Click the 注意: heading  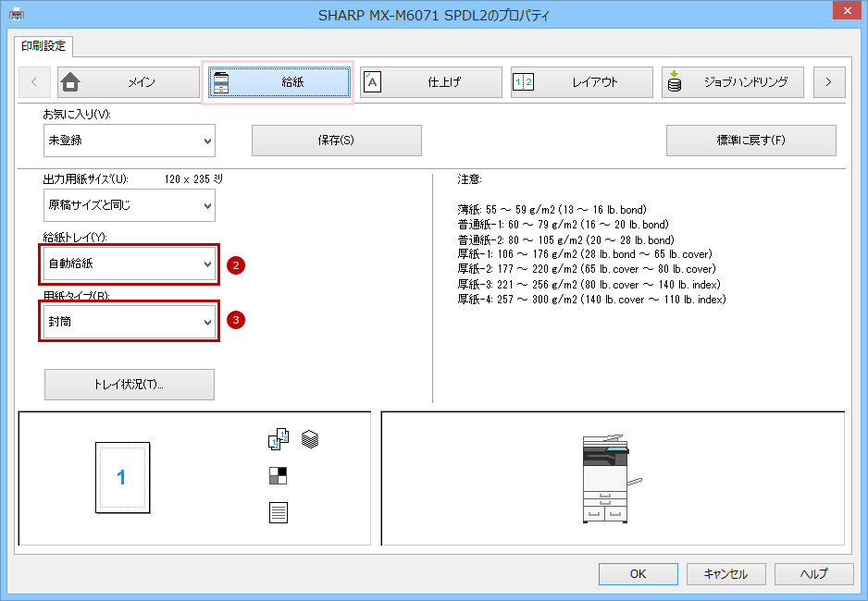[x=469, y=179]
